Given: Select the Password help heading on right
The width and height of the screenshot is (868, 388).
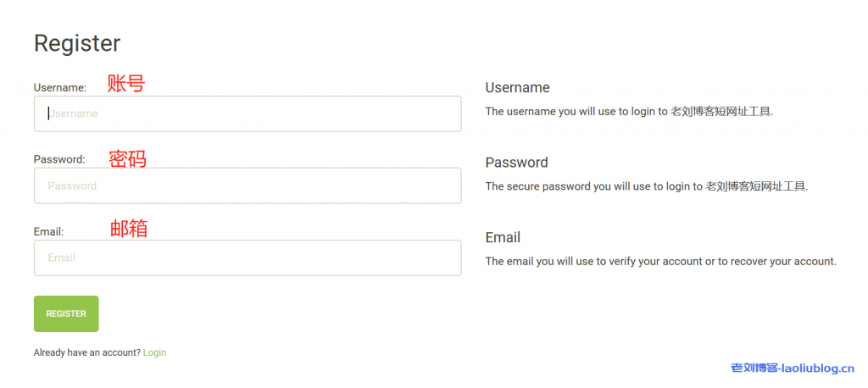Looking at the screenshot, I should tap(516, 163).
